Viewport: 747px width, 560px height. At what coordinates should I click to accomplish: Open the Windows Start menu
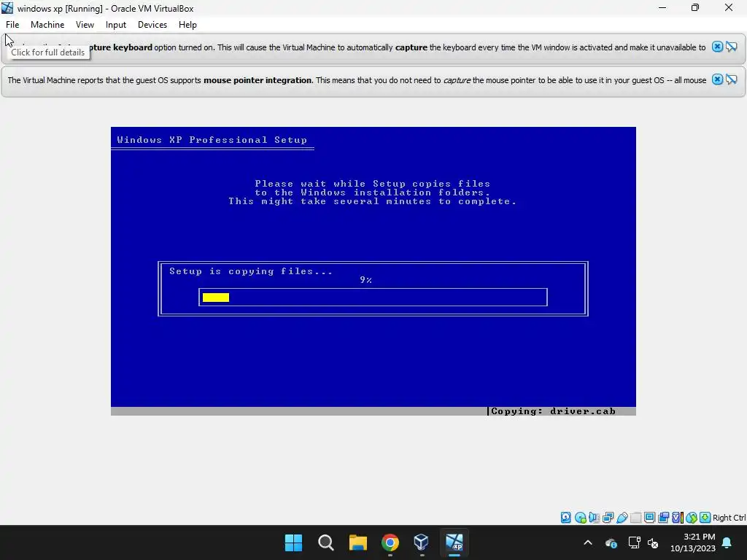tap(293, 542)
